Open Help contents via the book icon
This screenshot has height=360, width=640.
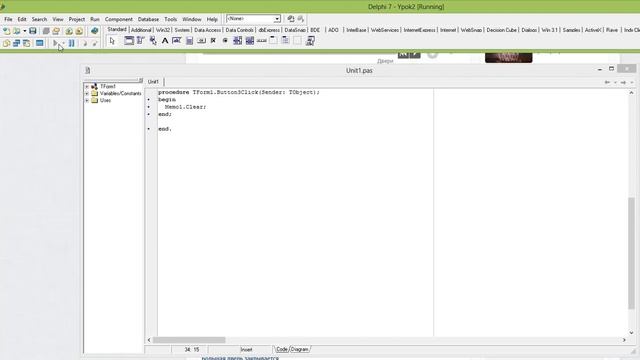pyautogui.click(x=94, y=31)
